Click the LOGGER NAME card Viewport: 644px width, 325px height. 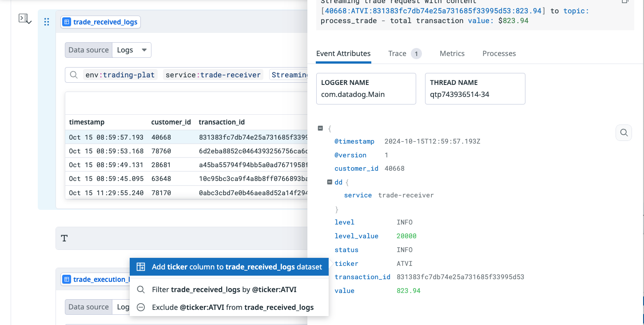(366, 89)
